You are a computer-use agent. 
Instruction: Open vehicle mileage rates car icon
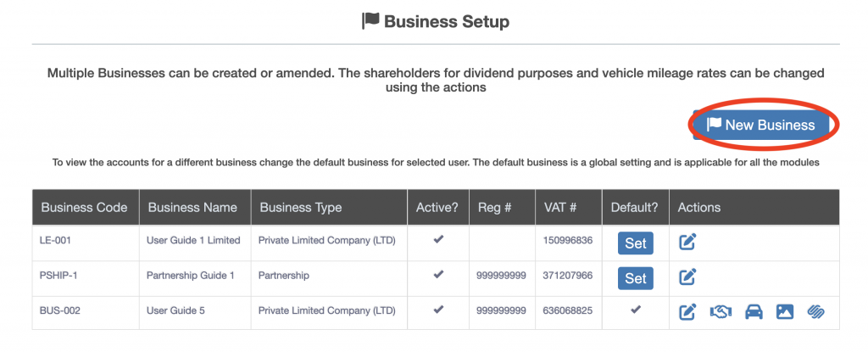pyautogui.click(x=753, y=311)
